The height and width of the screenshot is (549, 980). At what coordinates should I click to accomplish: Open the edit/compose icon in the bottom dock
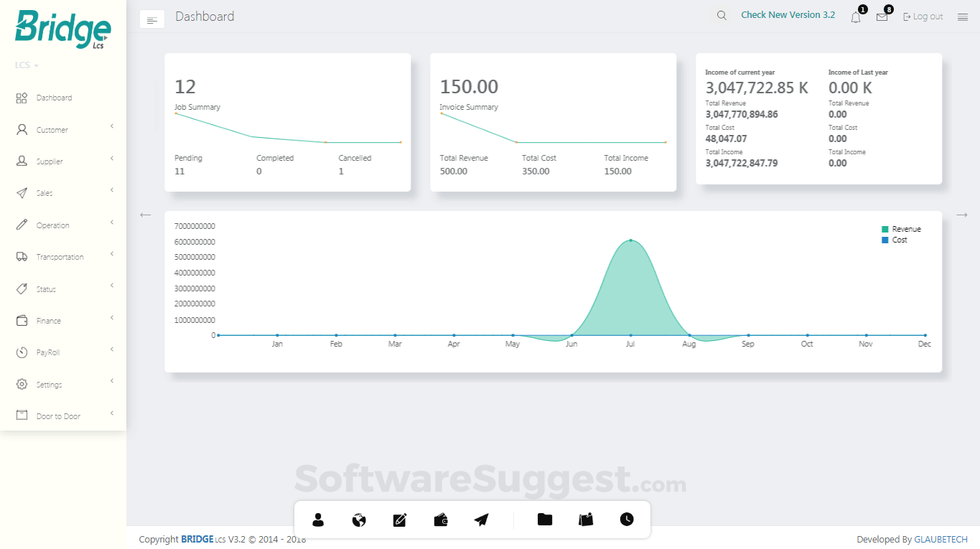399,520
